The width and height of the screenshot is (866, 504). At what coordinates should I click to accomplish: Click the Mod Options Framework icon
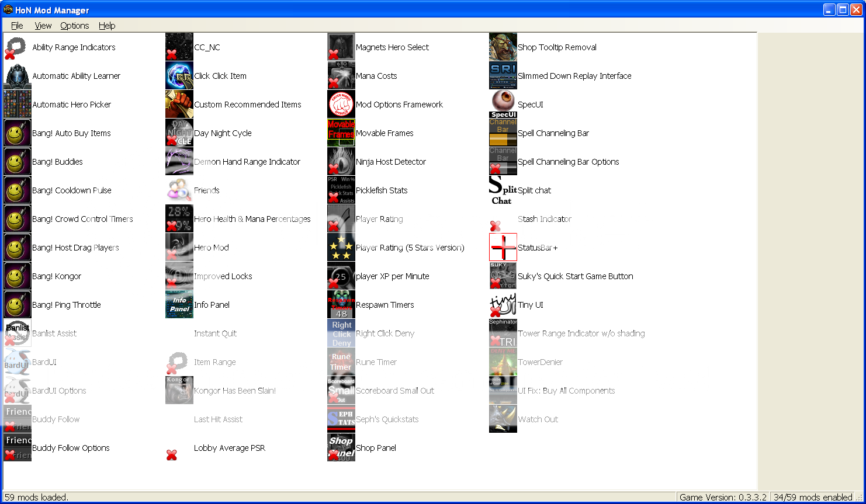click(341, 105)
